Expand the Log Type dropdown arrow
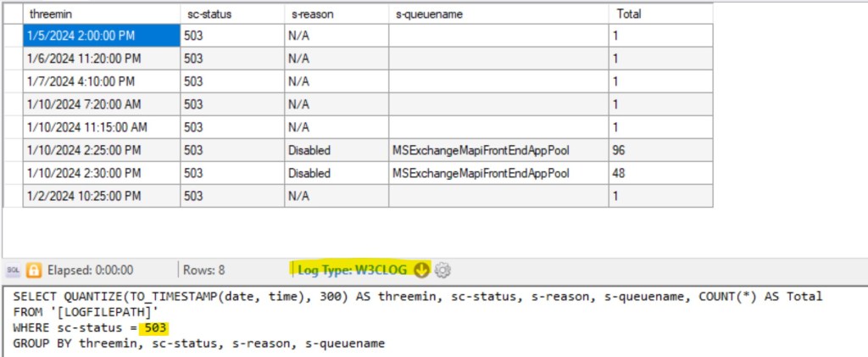 coord(422,271)
